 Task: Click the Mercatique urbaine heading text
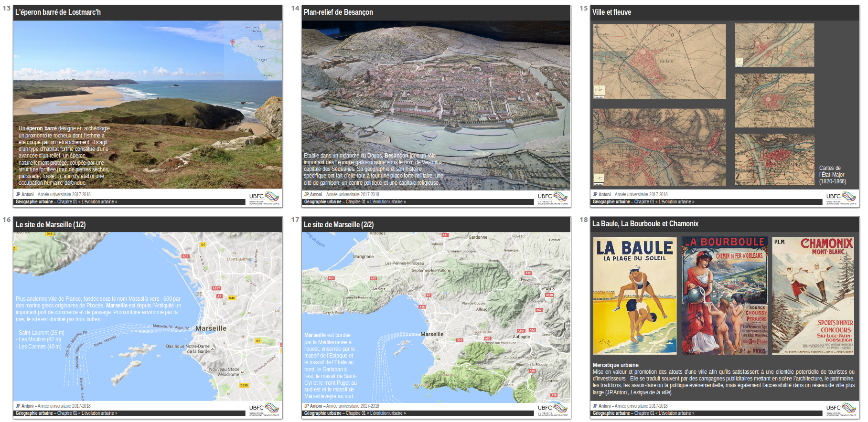(x=615, y=365)
